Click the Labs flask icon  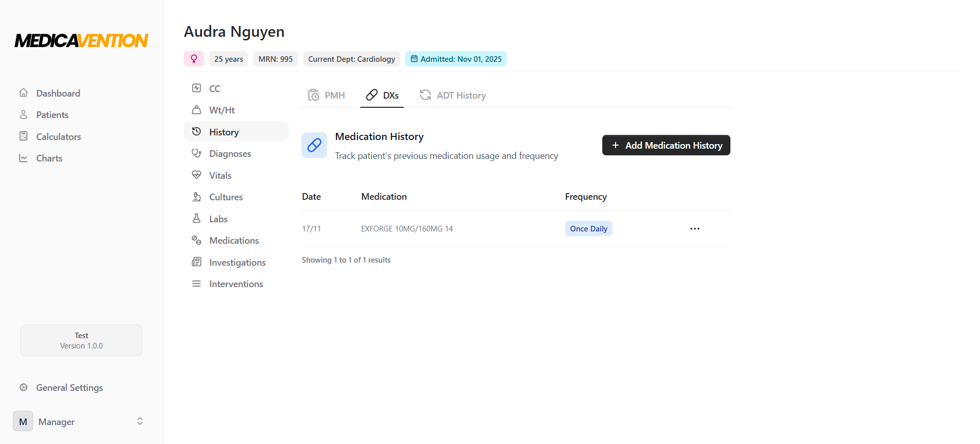(197, 219)
